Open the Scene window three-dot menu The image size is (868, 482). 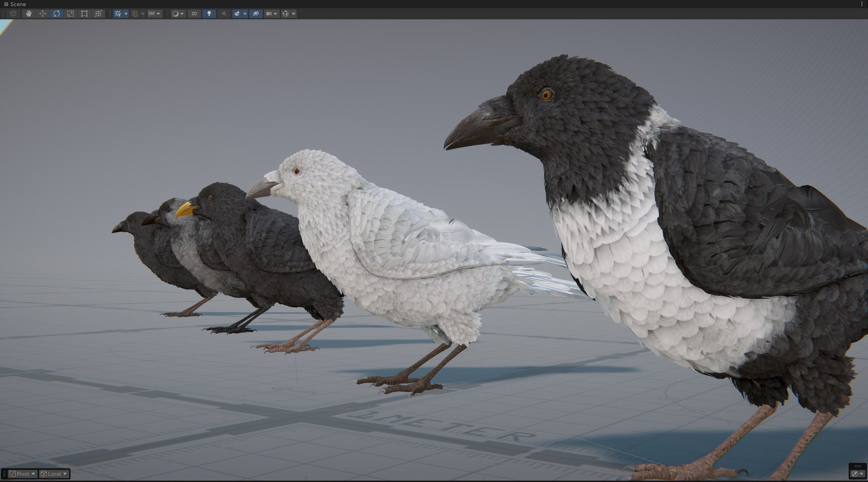862,4
